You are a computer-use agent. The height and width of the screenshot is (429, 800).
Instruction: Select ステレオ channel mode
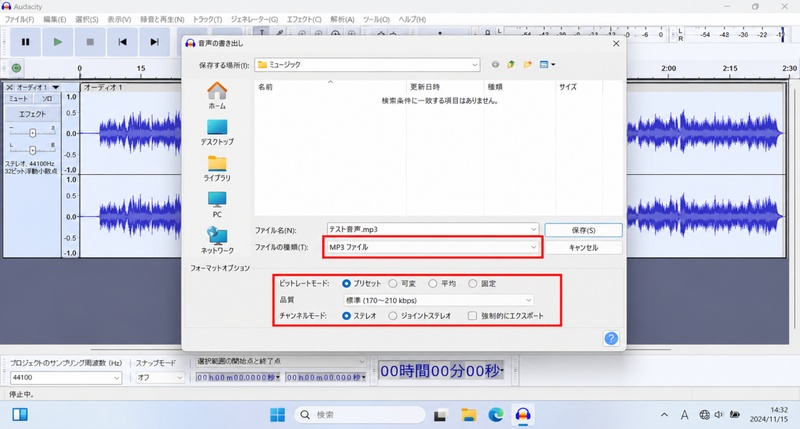click(x=346, y=316)
